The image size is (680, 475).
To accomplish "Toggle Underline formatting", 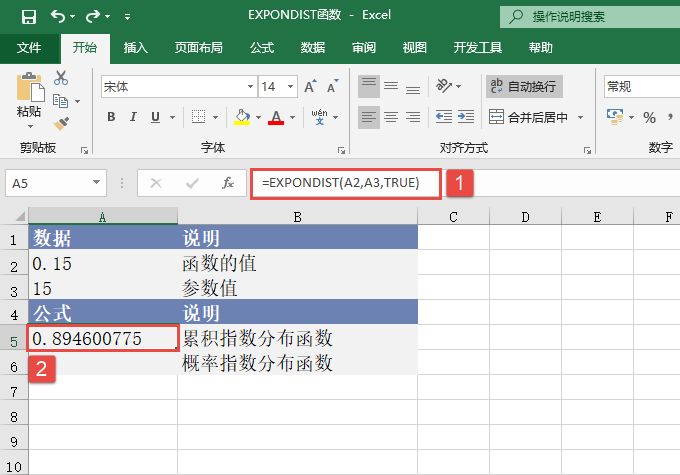I will point(155,117).
